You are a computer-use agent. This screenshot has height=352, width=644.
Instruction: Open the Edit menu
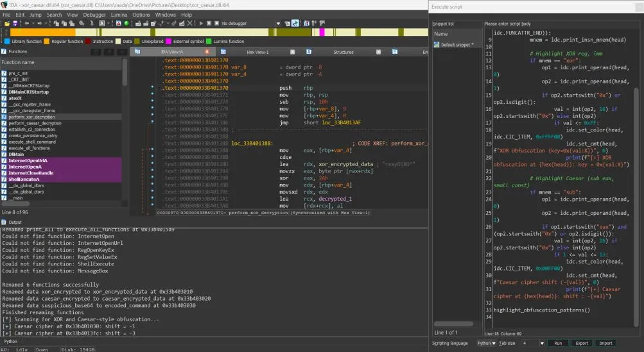[20, 15]
